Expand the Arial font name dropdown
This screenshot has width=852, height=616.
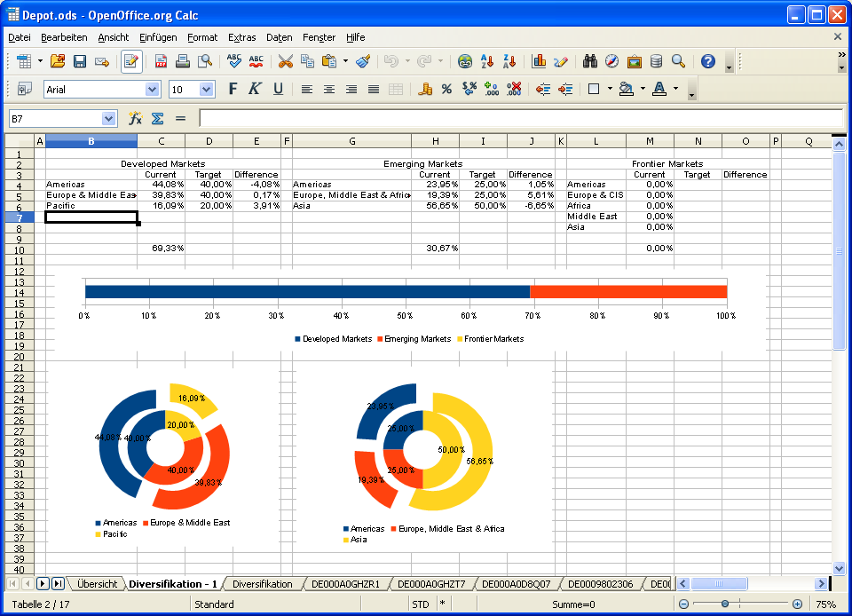tap(152, 90)
